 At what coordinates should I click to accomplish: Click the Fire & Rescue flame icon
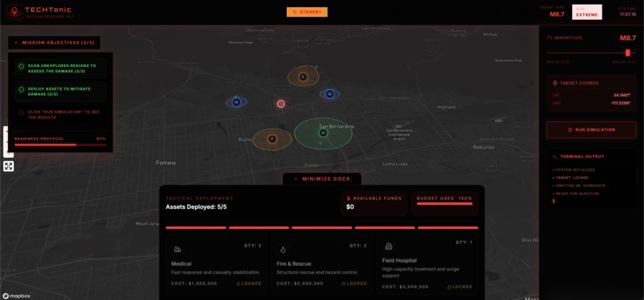[x=283, y=249]
